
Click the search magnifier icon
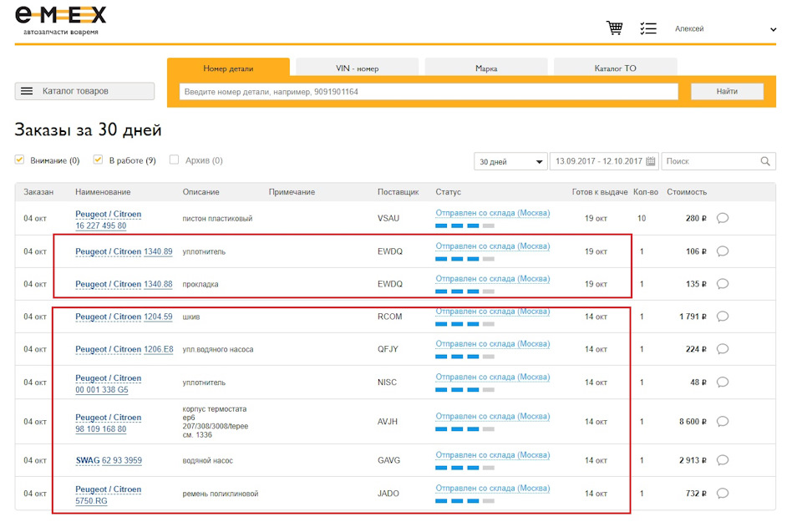pos(765,161)
